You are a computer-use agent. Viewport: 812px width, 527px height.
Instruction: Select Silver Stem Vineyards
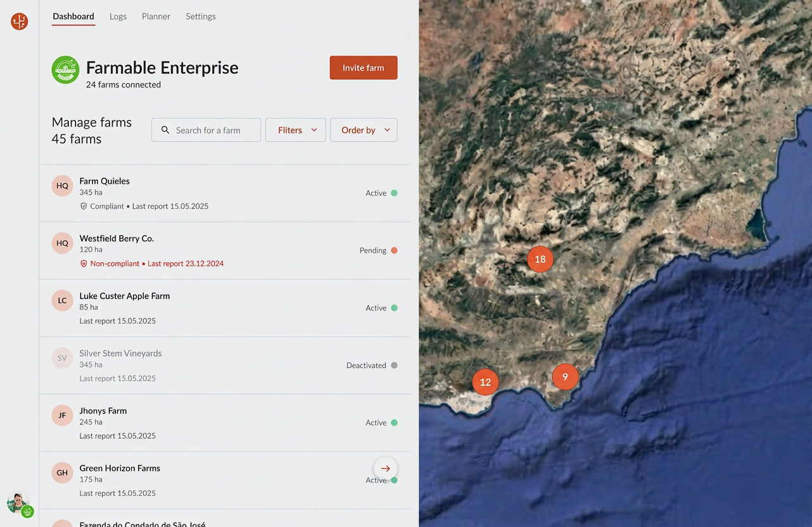[225, 365]
